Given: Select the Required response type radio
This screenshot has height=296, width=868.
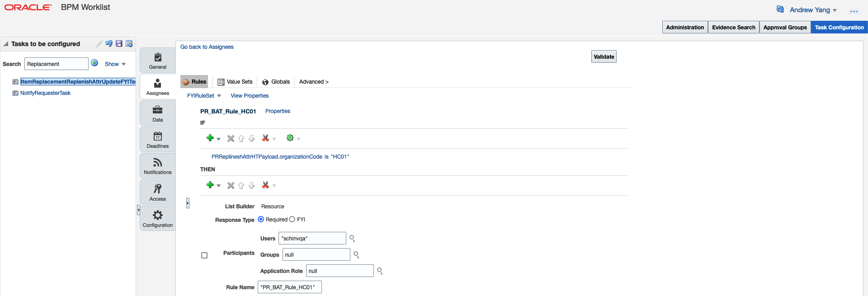Looking at the screenshot, I should [x=261, y=220].
